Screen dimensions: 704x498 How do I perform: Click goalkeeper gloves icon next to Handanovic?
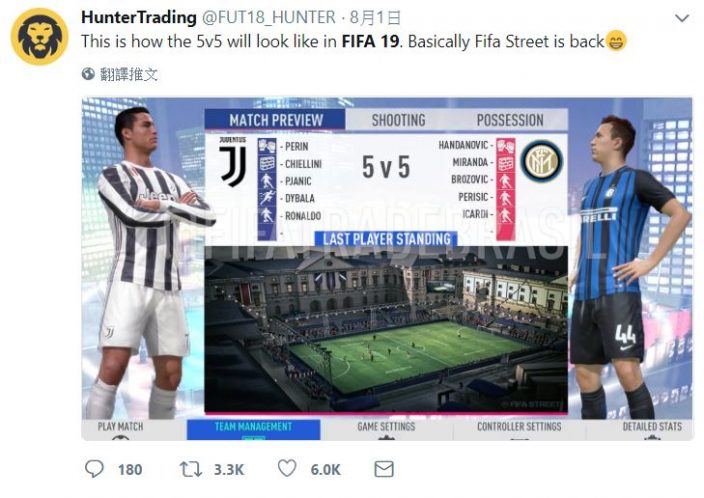point(506,145)
